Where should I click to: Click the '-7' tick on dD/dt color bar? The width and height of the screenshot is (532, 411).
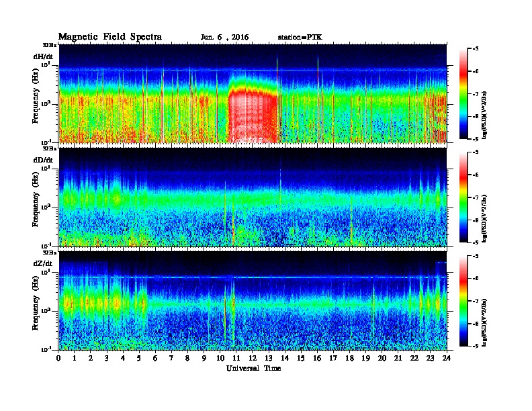[476, 197]
